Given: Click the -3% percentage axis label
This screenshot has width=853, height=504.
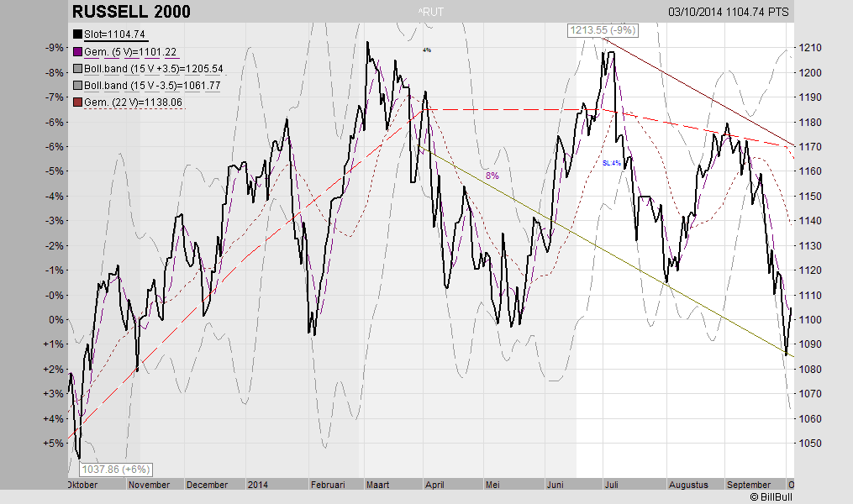Looking at the screenshot, I should coord(54,221).
